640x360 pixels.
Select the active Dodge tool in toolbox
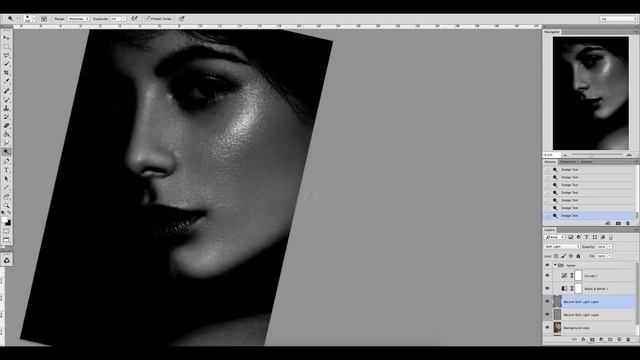pyautogui.click(x=6, y=152)
